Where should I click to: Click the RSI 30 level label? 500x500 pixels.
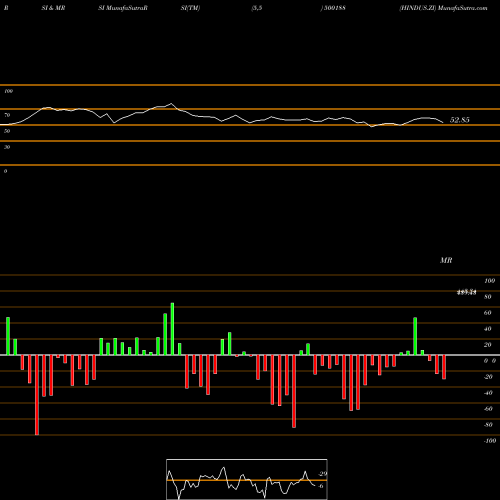click(7, 147)
